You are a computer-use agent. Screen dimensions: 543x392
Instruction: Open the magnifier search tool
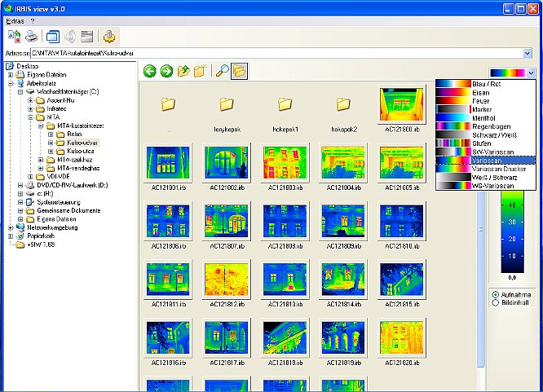[x=223, y=71]
